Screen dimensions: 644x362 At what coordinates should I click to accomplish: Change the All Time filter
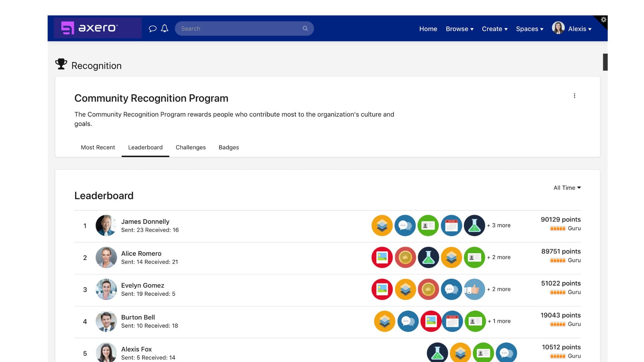coord(567,188)
